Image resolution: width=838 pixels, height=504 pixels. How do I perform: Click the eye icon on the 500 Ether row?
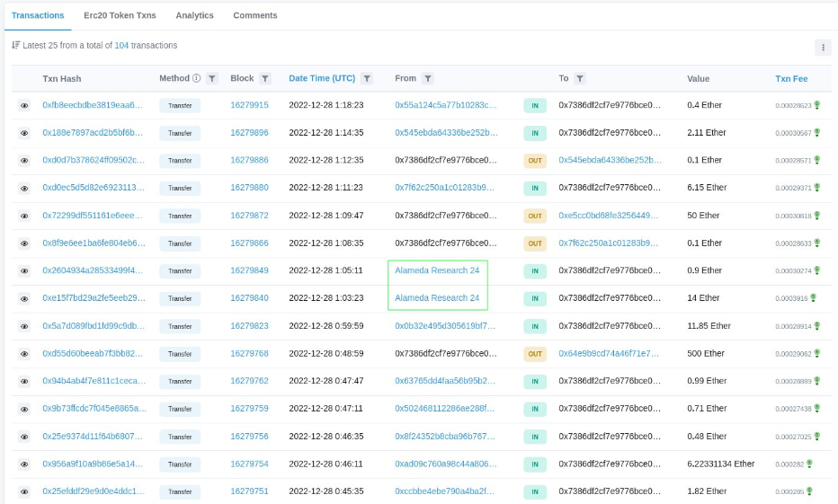tap(24, 354)
